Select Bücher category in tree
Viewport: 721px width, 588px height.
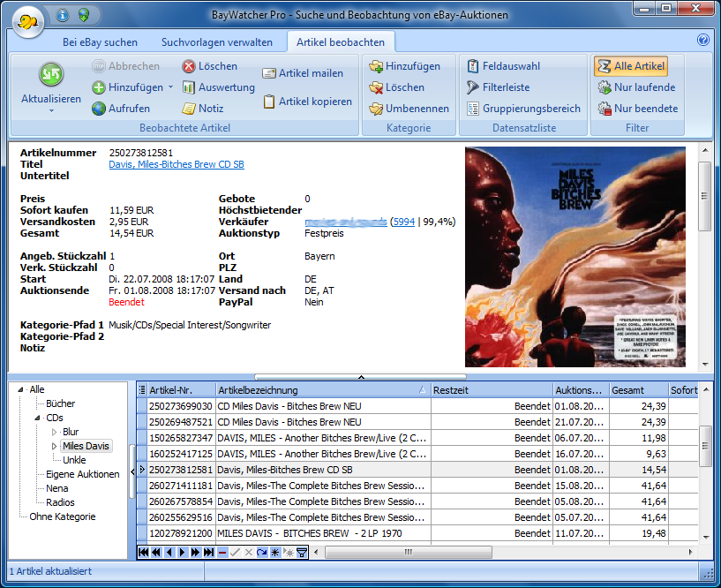click(x=60, y=403)
